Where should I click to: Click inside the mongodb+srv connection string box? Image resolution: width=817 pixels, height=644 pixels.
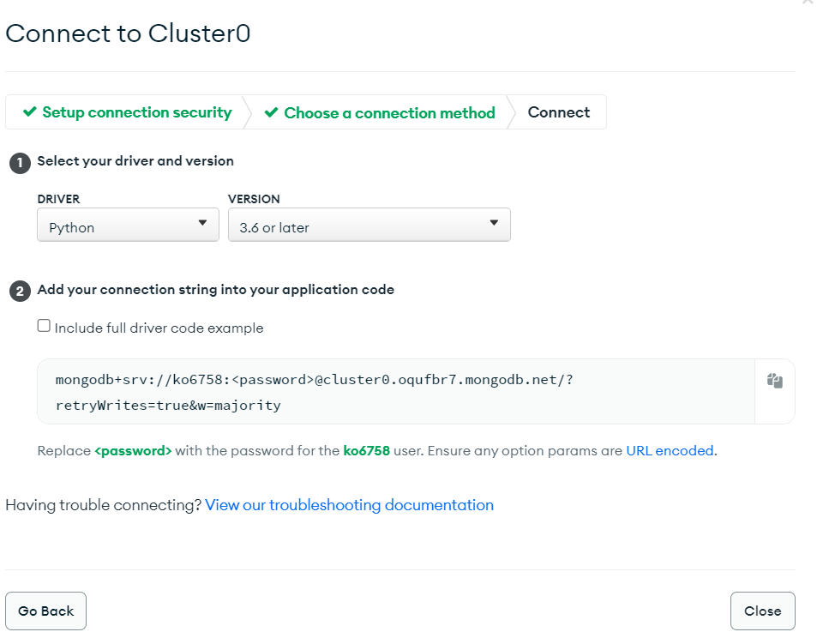pos(396,392)
